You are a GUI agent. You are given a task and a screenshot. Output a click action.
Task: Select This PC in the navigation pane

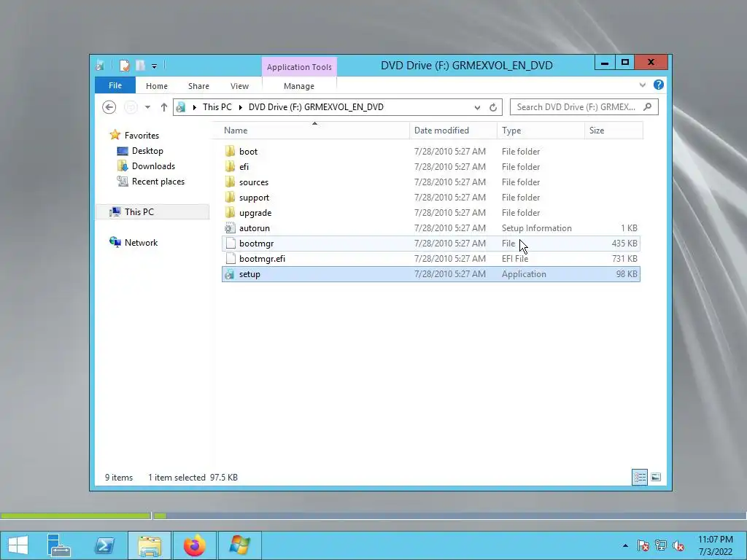[x=152, y=212]
